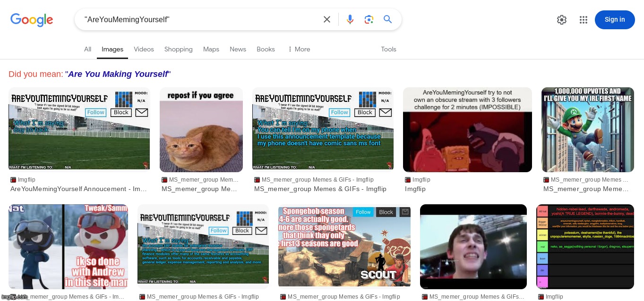Select the All search category
Image resolution: width=644 pixels, height=301 pixels.
(x=87, y=49)
